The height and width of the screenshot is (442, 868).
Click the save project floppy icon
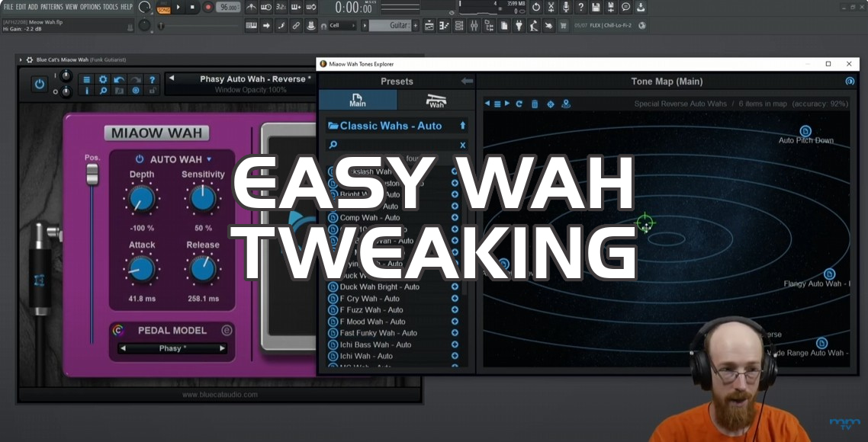point(596,7)
